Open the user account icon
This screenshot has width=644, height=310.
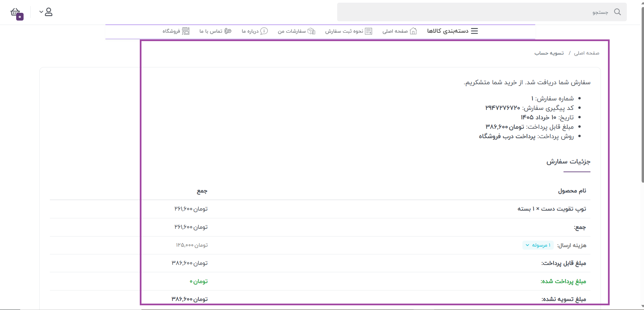pyautogui.click(x=49, y=12)
